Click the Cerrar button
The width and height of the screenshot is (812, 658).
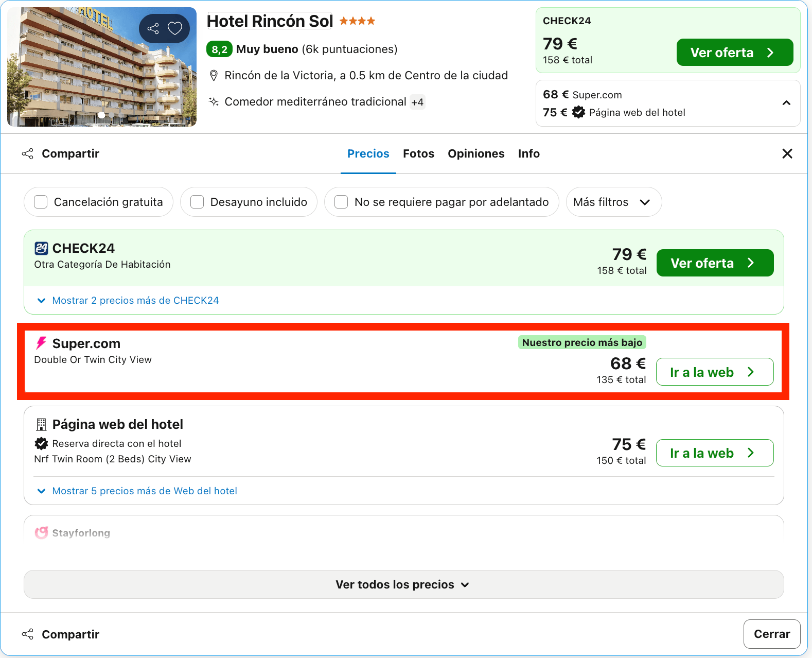[x=771, y=634]
